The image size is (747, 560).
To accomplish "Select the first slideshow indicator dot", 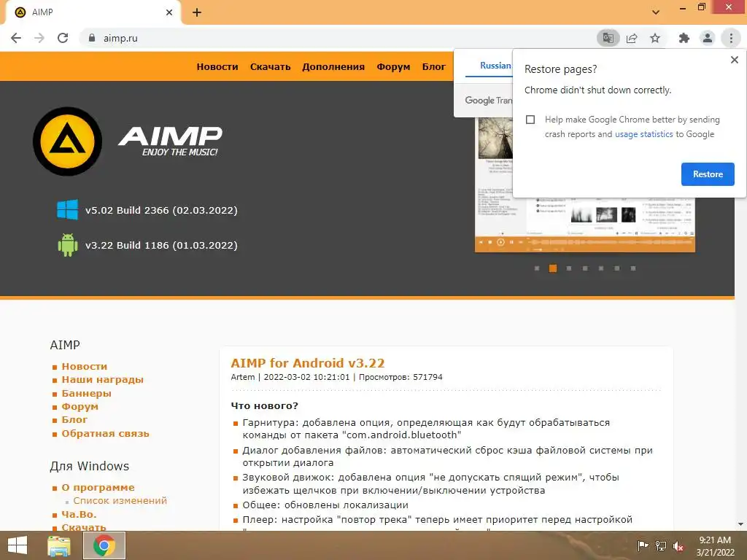I will tap(537, 268).
